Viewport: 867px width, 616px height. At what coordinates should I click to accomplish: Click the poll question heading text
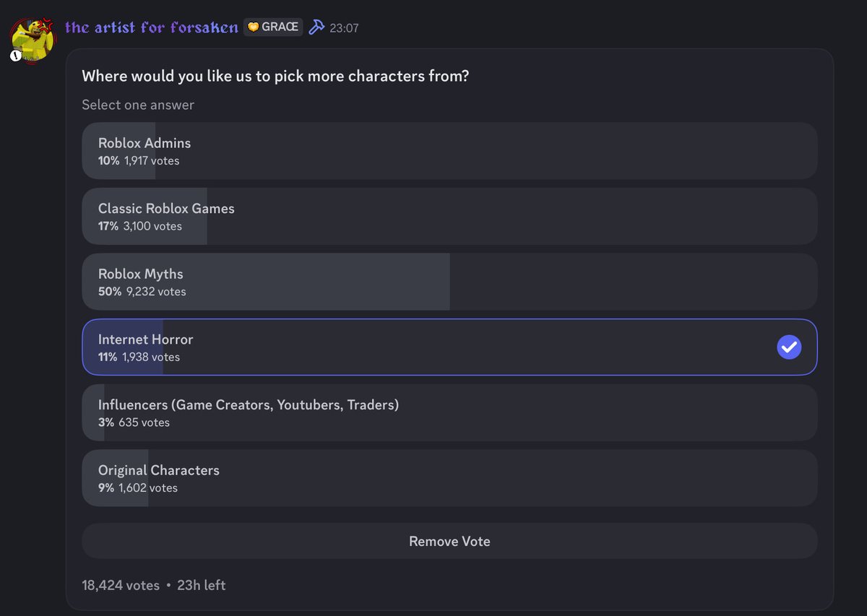point(275,76)
